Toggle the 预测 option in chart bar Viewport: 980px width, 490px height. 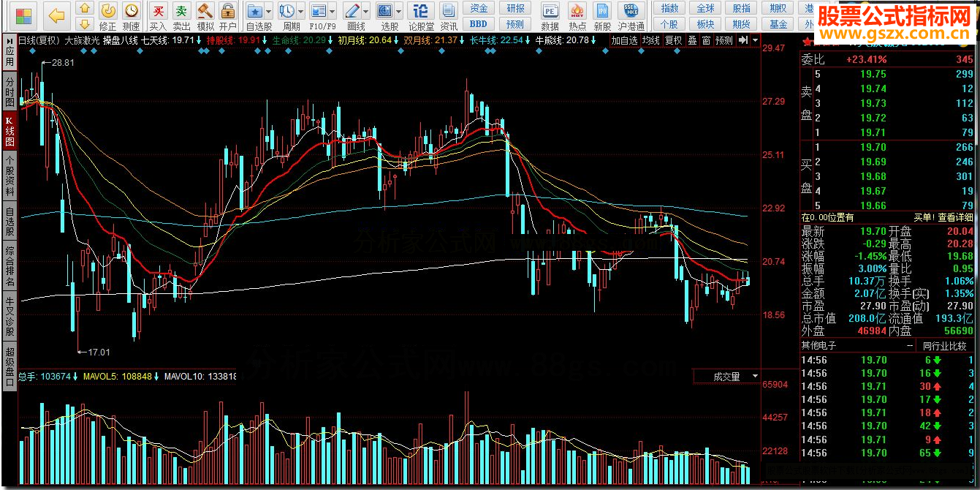click(x=724, y=40)
